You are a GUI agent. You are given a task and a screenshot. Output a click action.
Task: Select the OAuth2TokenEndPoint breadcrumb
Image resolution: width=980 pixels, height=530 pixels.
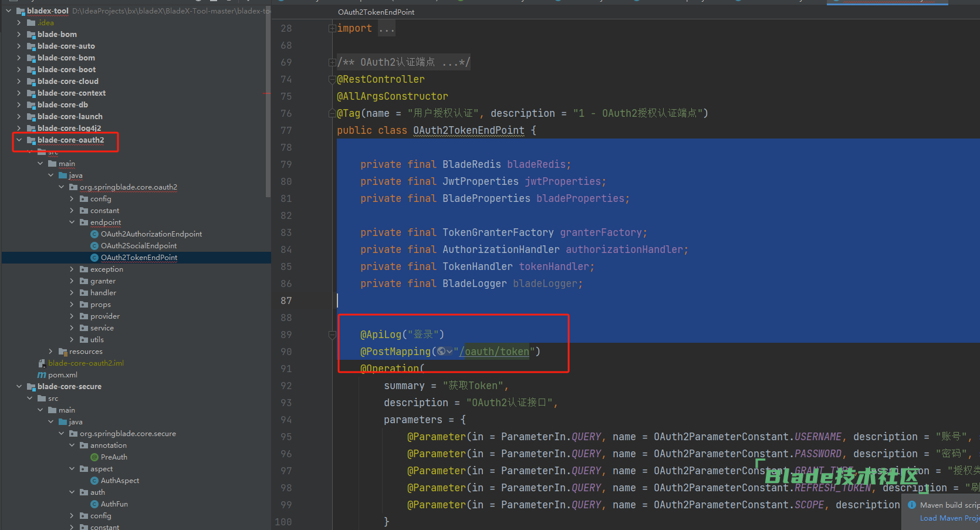point(376,12)
